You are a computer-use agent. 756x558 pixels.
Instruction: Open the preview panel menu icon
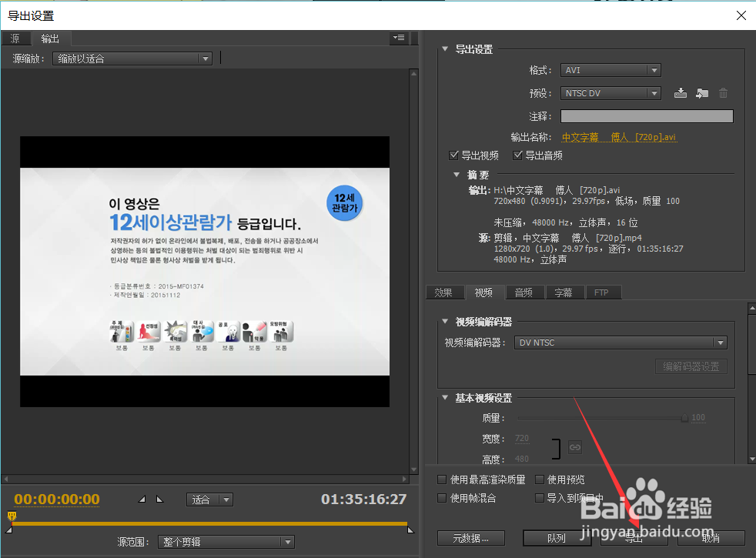pos(398,37)
